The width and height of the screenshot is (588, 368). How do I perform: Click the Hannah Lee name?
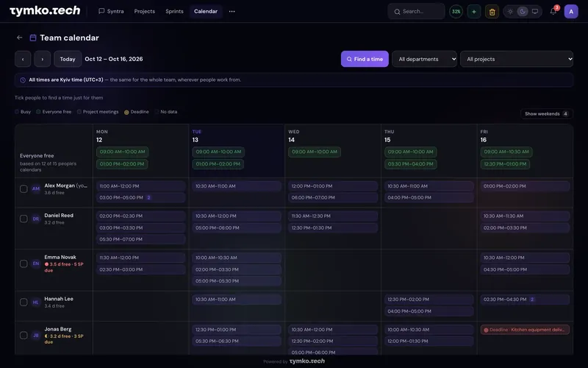tap(59, 299)
